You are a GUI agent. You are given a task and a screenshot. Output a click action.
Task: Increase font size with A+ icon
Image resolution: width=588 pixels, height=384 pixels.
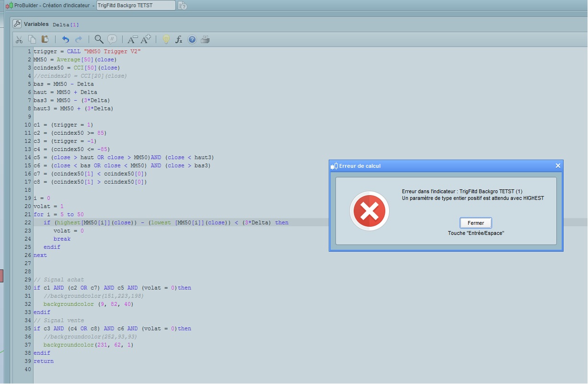point(146,39)
